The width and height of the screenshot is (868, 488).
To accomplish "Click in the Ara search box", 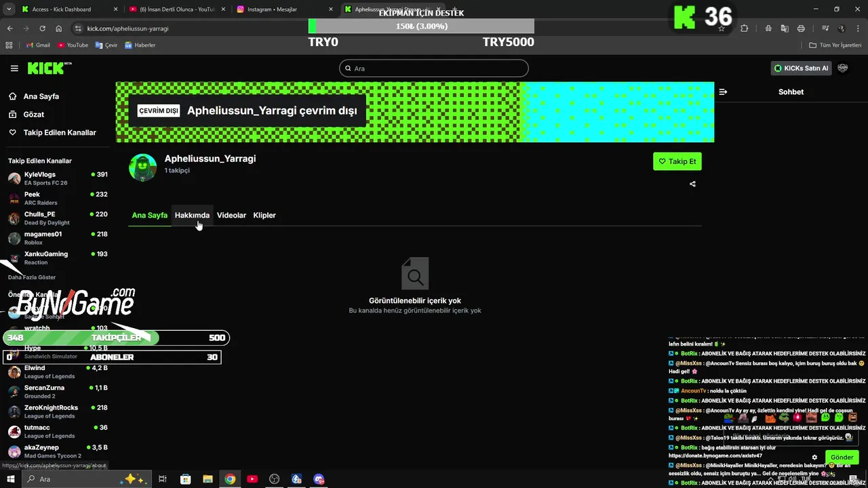I will point(434,68).
